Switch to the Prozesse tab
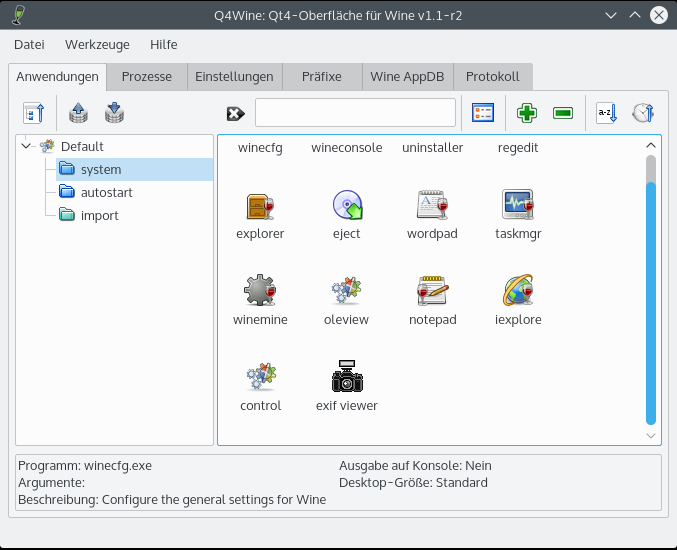This screenshot has height=550, width=677. (147, 77)
